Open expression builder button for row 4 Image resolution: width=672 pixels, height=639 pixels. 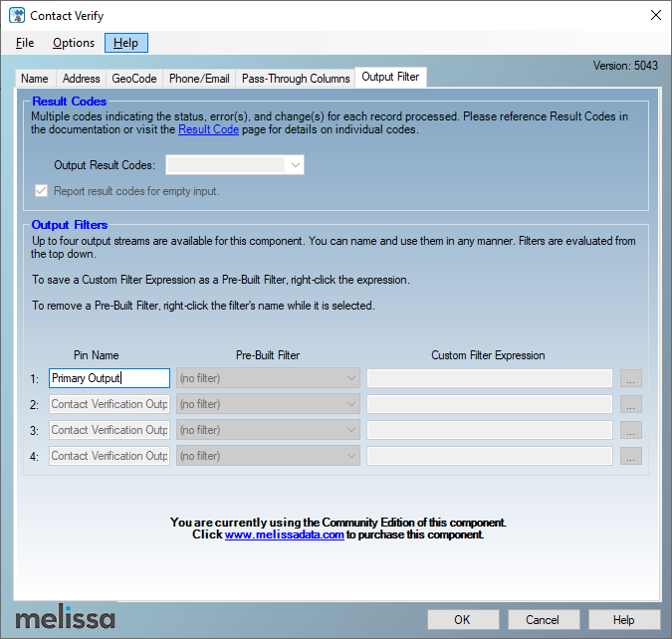631,456
